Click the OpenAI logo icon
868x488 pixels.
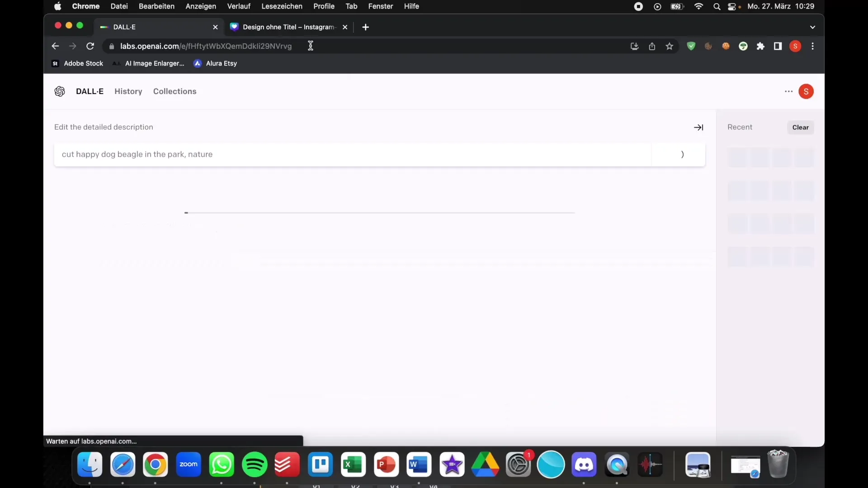[x=60, y=91]
